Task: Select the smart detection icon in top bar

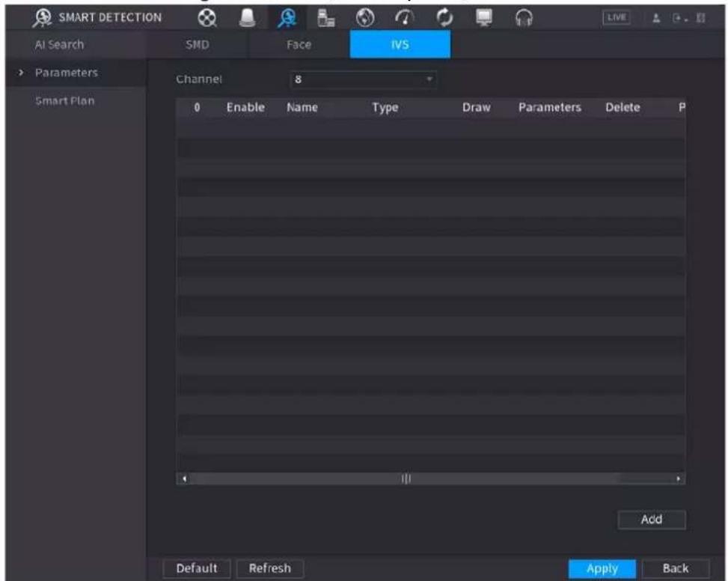Action: (x=287, y=18)
